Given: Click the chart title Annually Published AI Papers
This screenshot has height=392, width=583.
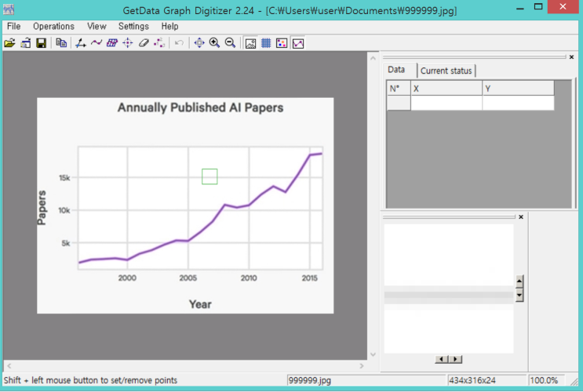Looking at the screenshot, I should coord(200,107).
